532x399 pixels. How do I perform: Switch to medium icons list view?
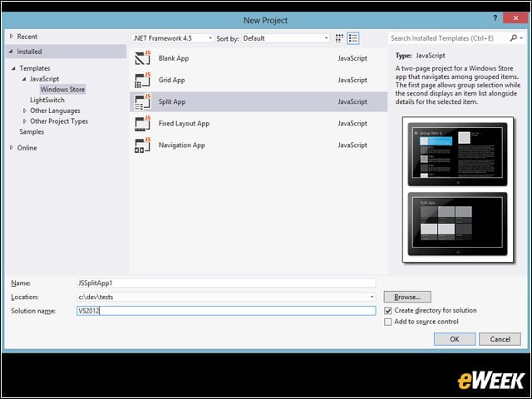tap(352, 38)
